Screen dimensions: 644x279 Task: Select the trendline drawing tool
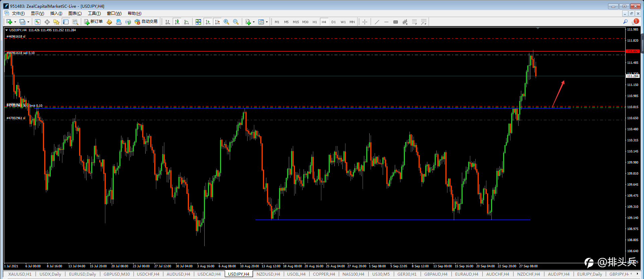pyautogui.click(x=377, y=22)
